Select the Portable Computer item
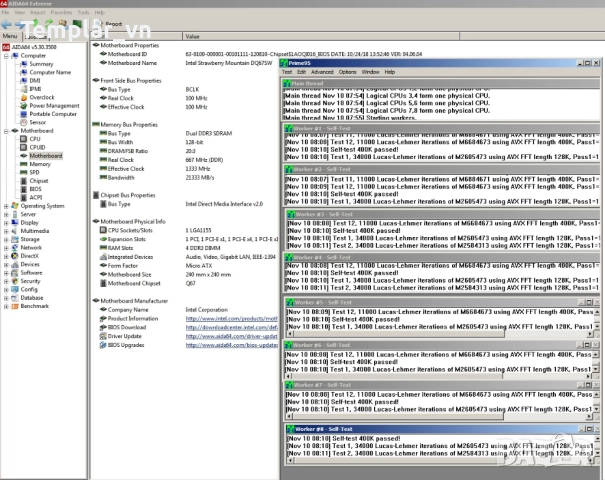Screen dimensions: 605x480 pos(53,114)
